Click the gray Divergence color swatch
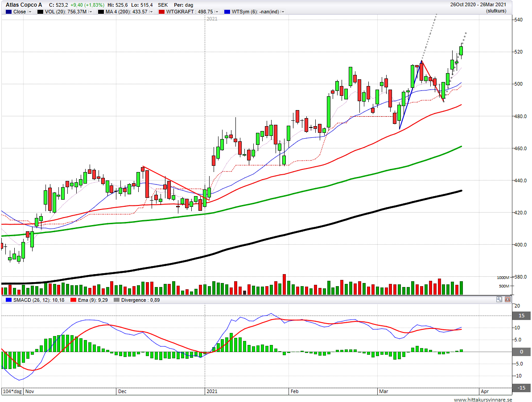This screenshot has width=532, height=402. click(117, 300)
